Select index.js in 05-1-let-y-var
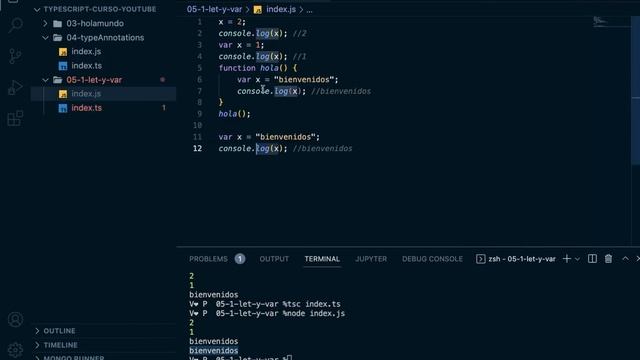The width and height of the screenshot is (640, 360). (86, 94)
